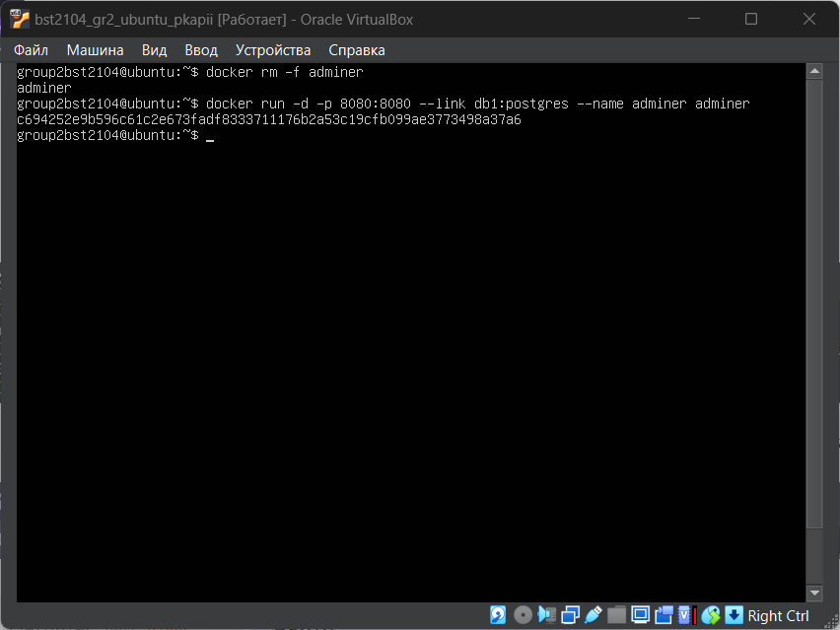Open the Справка menu
The width and height of the screenshot is (840, 630).
356,50
